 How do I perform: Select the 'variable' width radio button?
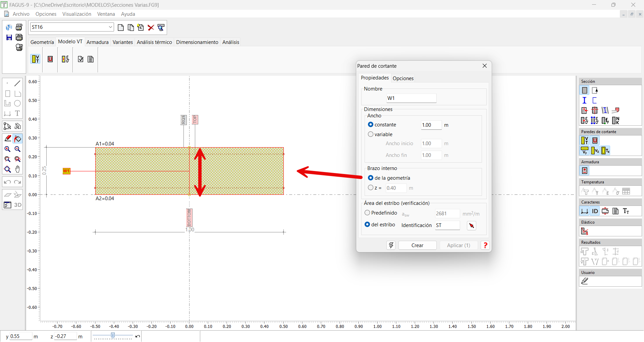click(371, 134)
